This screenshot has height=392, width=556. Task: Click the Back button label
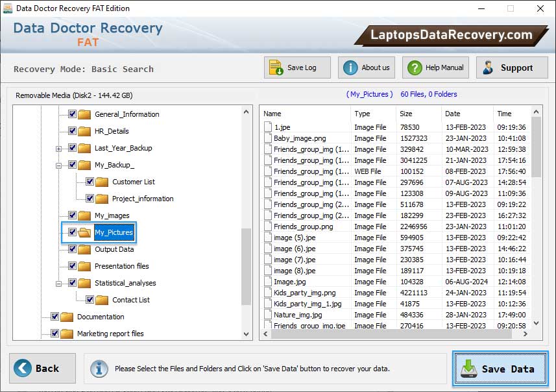(x=47, y=369)
